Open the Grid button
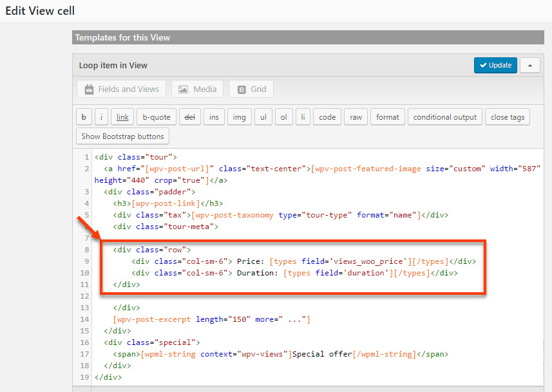 coord(251,89)
